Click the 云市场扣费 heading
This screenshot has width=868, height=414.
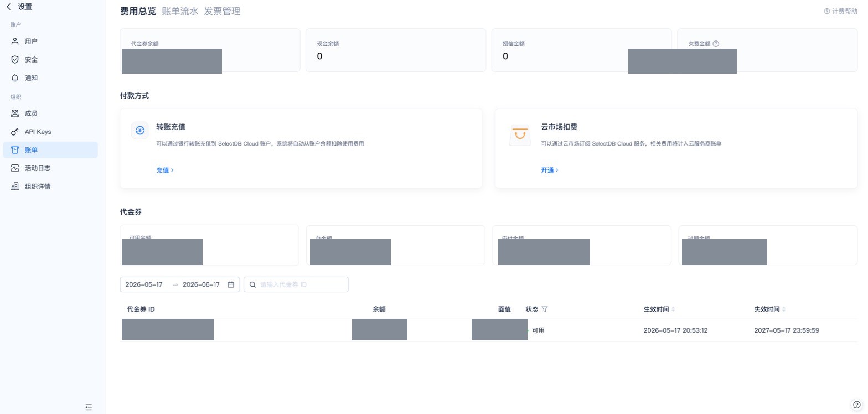pyautogui.click(x=559, y=127)
